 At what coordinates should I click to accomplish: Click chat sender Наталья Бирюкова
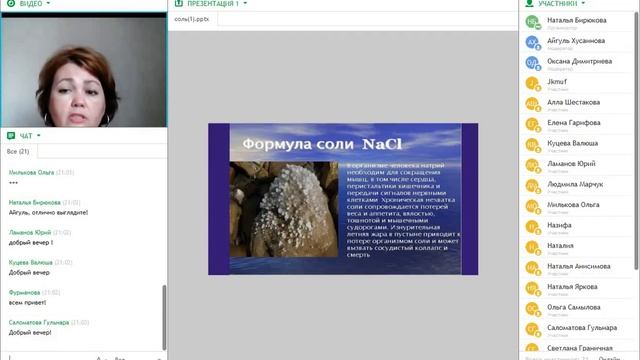pyautogui.click(x=35, y=202)
